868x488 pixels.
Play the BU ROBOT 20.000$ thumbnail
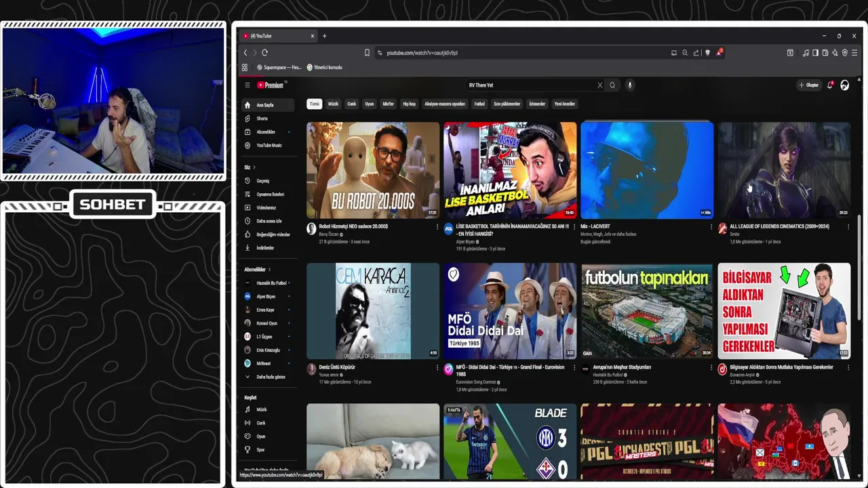(372, 170)
